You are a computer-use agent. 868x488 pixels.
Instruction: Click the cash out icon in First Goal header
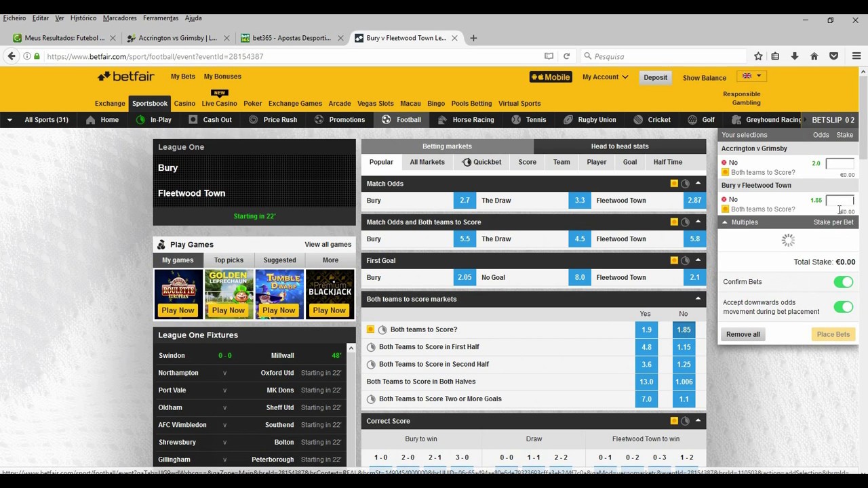[674, 260]
